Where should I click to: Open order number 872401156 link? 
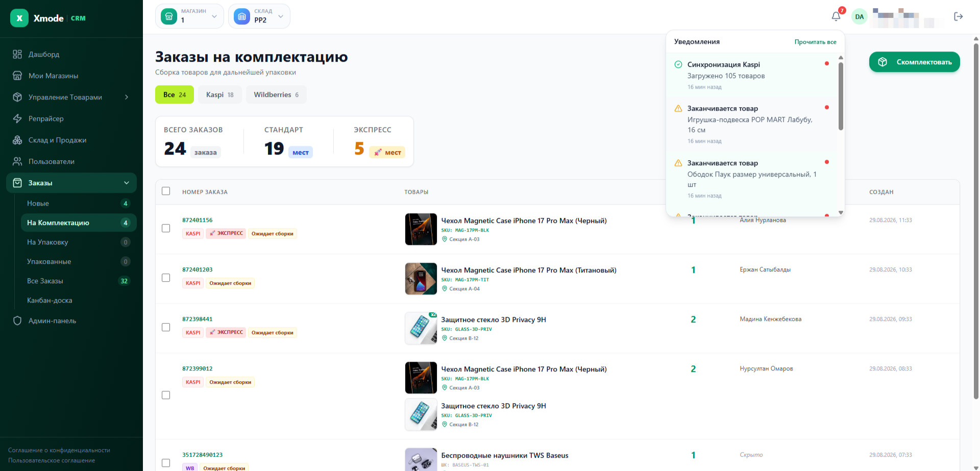pyautogui.click(x=198, y=220)
